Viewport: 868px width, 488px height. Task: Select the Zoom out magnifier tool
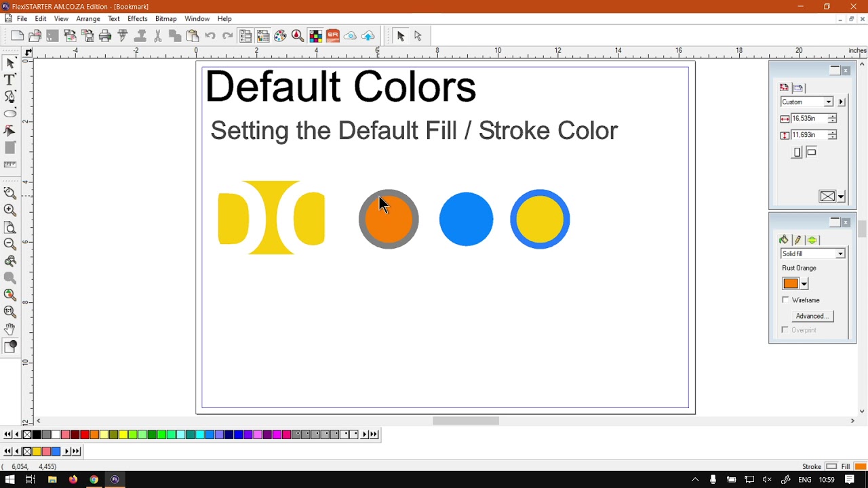tap(10, 243)
